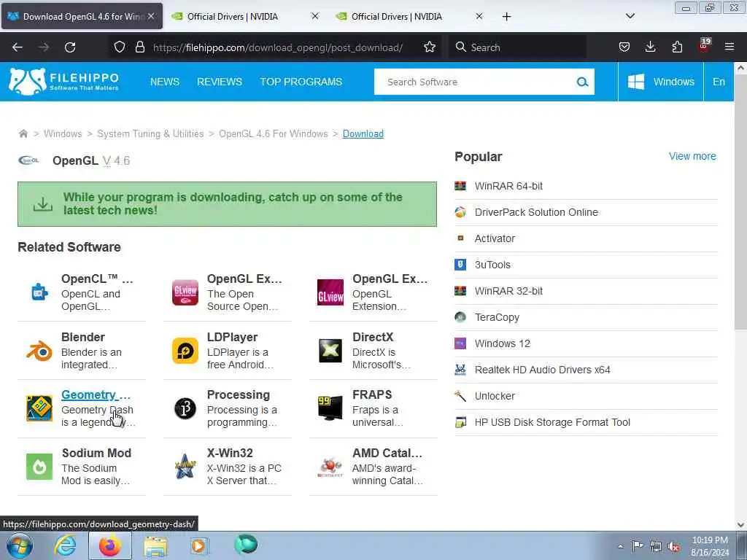The height and width of the screenshot is (560, 747).
Task: Click the page vertical scrollbar thumb
Action: coord(740,202)
